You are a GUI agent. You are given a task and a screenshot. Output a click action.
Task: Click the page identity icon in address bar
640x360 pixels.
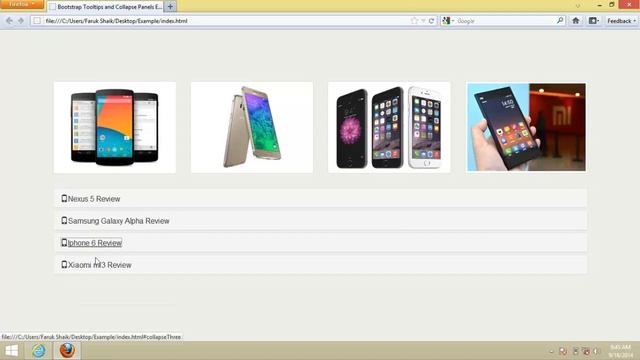pyautogui.click(x=37, y=20)
